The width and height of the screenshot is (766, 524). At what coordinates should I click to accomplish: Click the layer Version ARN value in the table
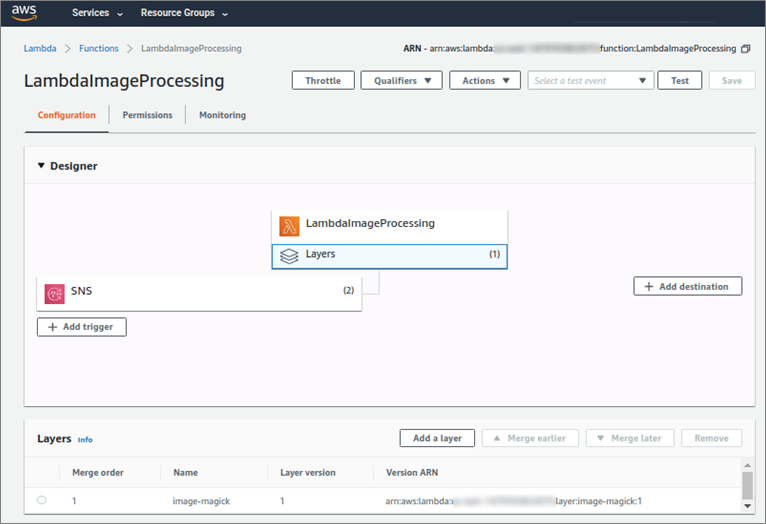point(513,501)
